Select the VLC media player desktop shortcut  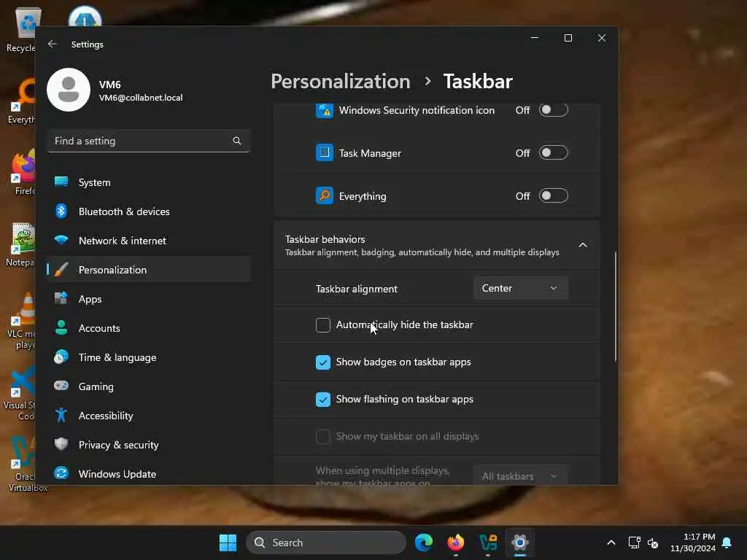click(20, 322)
